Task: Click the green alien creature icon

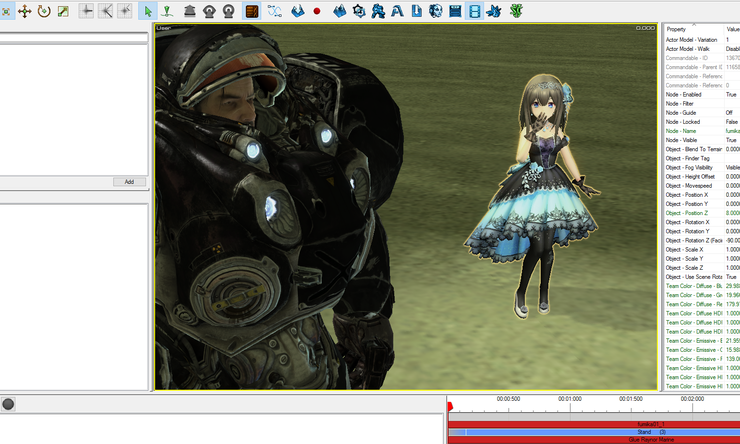Action: [x=516, y=11]
